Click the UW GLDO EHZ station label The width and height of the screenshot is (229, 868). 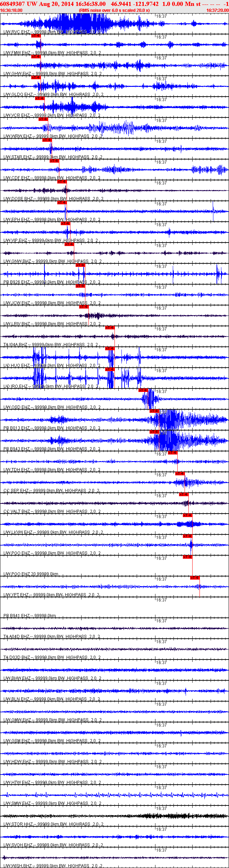click(53, 95)
